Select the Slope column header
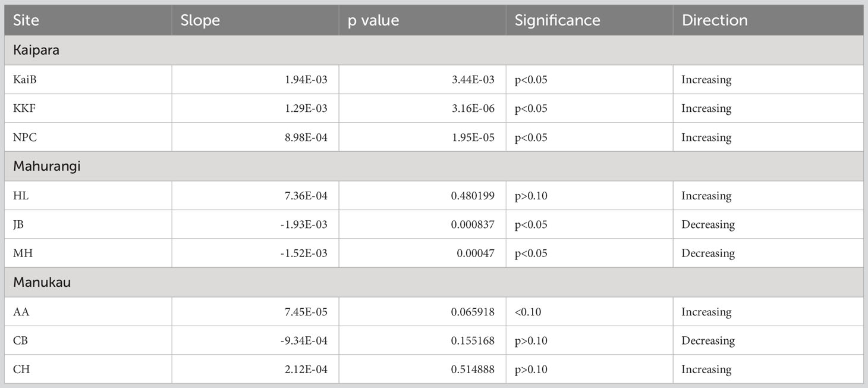 click(256, 20)
